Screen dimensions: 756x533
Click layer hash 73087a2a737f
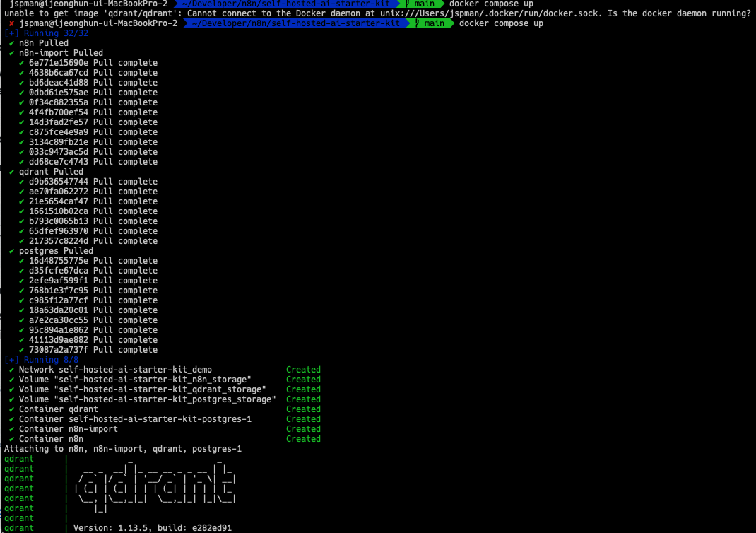click(59, 350)
